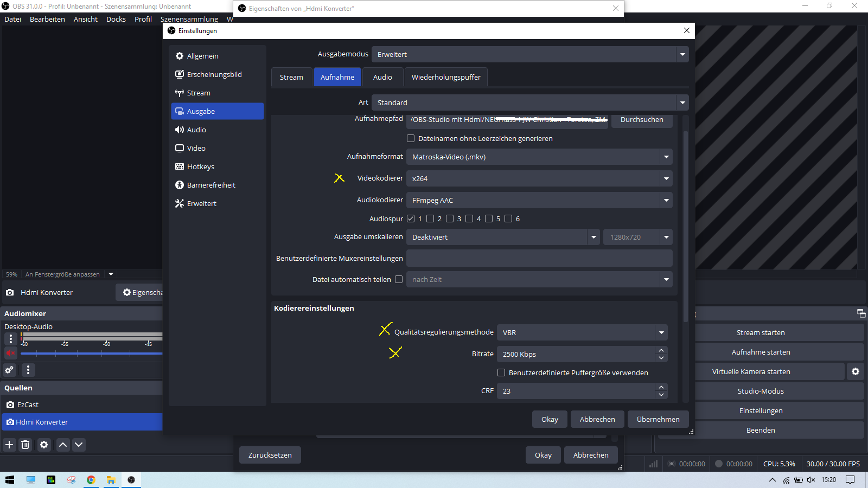Open advanced audio properties gears in Audiomixer
868x488 pixels.
pos(9,370)
